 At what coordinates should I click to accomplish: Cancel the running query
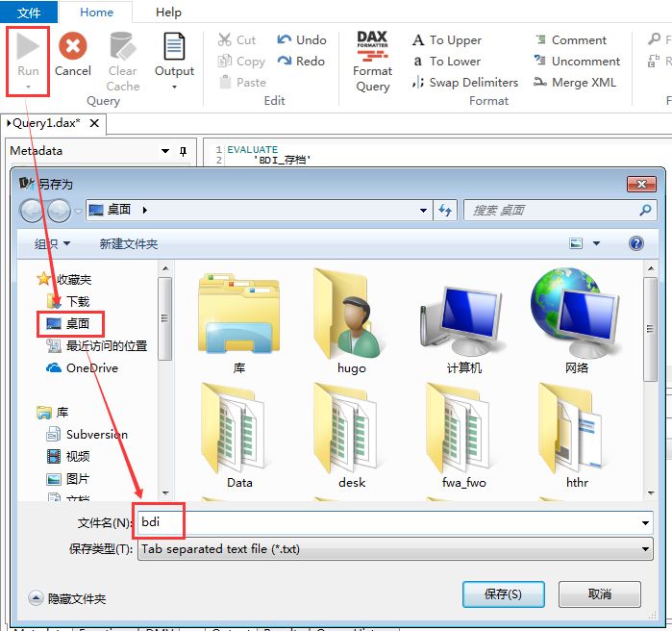coord(73,55)
